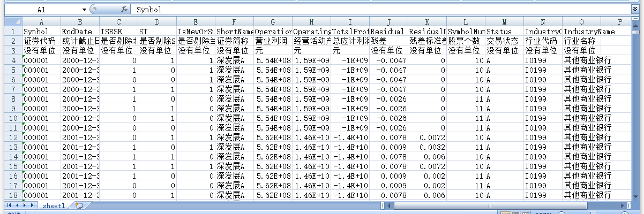Click 2001-12-3 date in row 15
Viewport: 644px width, 214px height.
point(80,166)
